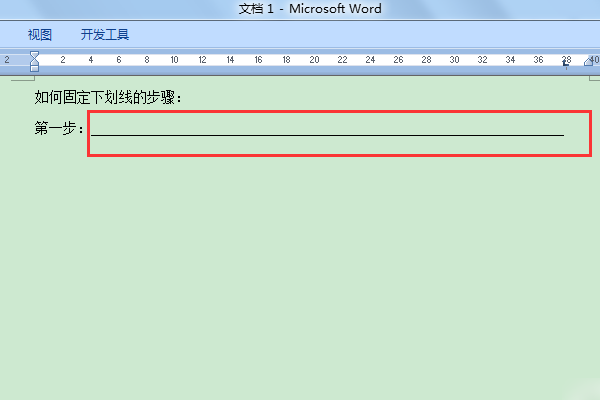600x400 pixels.
Task: Click the document title bar text
Action: click(x=310, y=9)
